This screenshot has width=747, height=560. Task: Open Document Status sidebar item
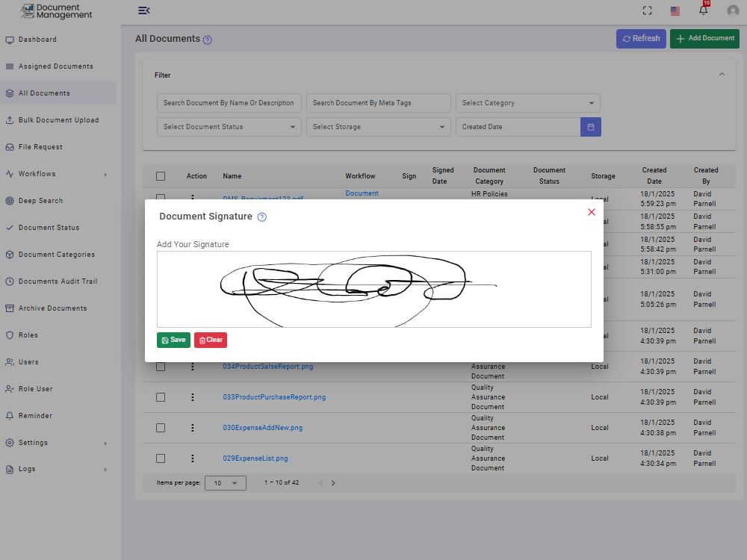coord(49,228)
